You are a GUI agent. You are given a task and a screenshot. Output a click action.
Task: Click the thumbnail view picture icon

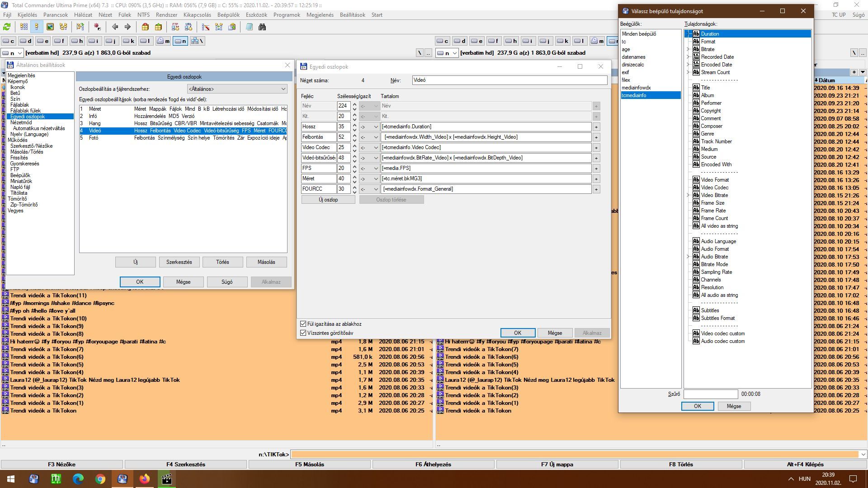click(50, 27)
